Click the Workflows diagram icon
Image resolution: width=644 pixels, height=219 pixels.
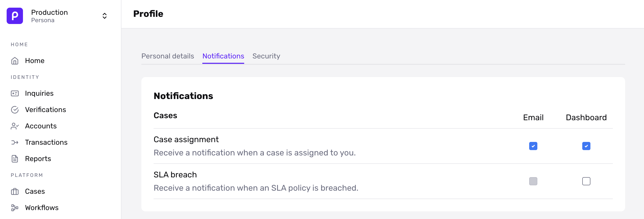(x=15, y=208)
